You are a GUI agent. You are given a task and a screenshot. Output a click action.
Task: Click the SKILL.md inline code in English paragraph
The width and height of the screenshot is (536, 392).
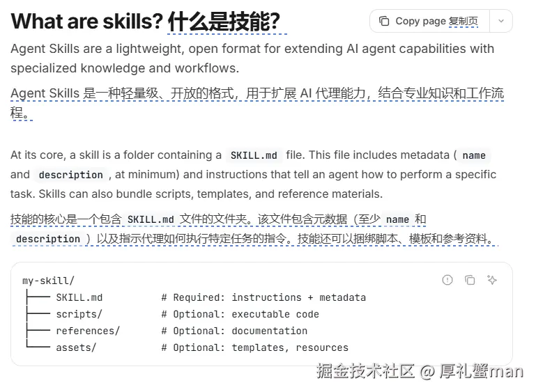point(254,155)
